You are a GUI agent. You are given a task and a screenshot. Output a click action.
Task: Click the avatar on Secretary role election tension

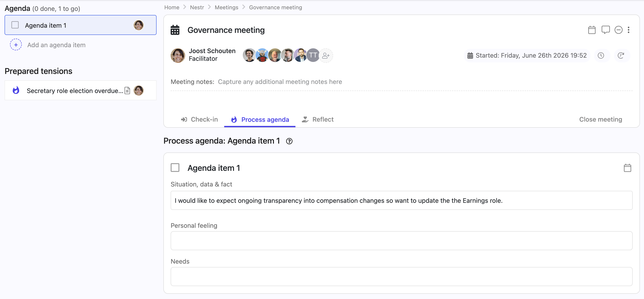point(138,91)
